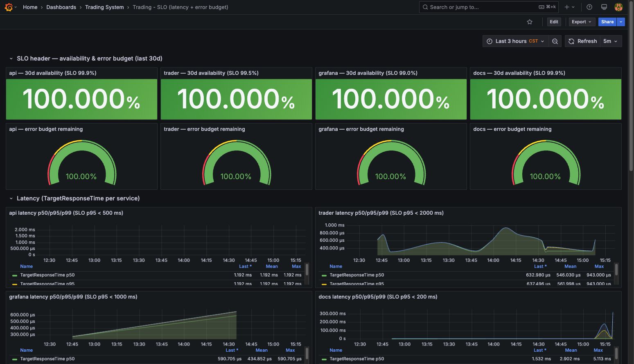
Task: Sort api latency legend by Mean column
Action: [272, 266]
